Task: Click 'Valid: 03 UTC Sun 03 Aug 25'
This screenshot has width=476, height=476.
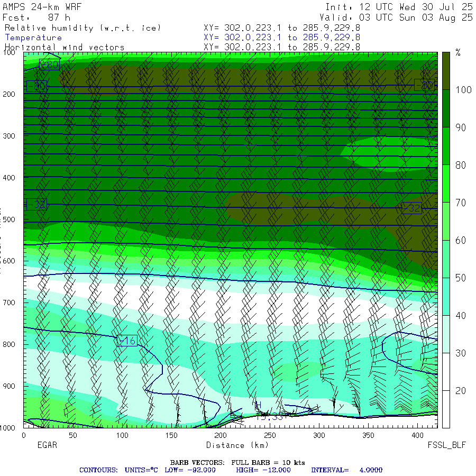Action: tap(396, 17)
